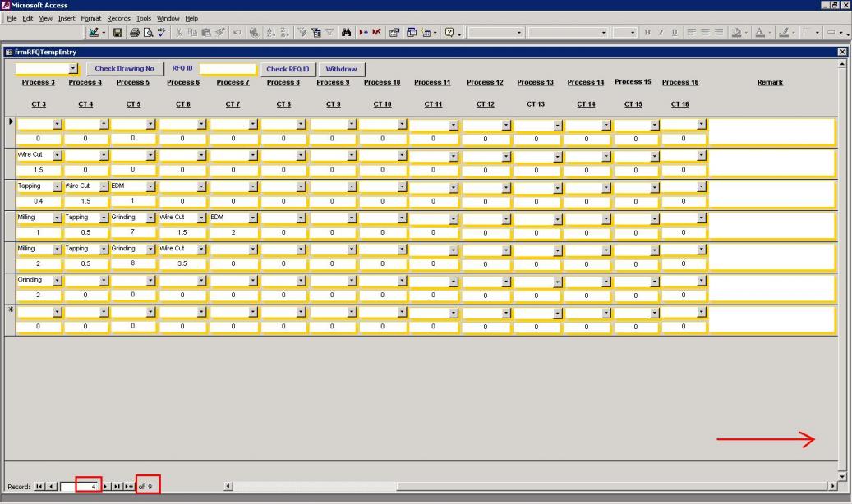
Task: Click the Delete Record toolbar icon
Action: [x=376, y=33]
